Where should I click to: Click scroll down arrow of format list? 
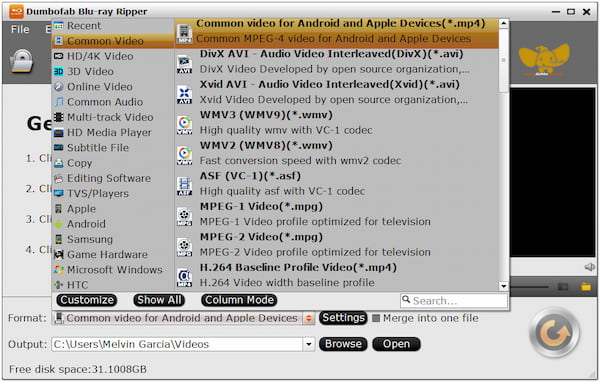504,286
